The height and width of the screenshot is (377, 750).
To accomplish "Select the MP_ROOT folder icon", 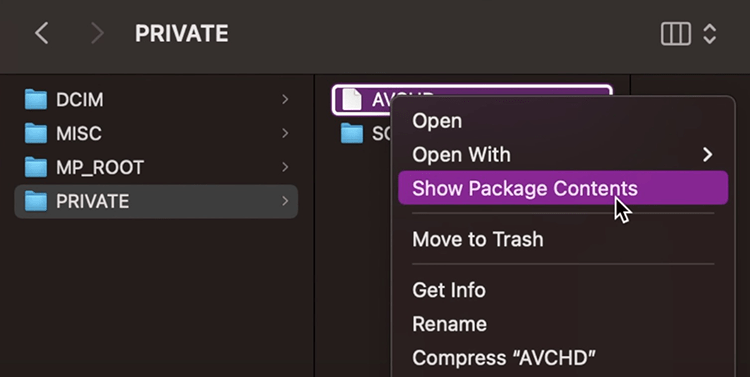I will click(36, 167).
